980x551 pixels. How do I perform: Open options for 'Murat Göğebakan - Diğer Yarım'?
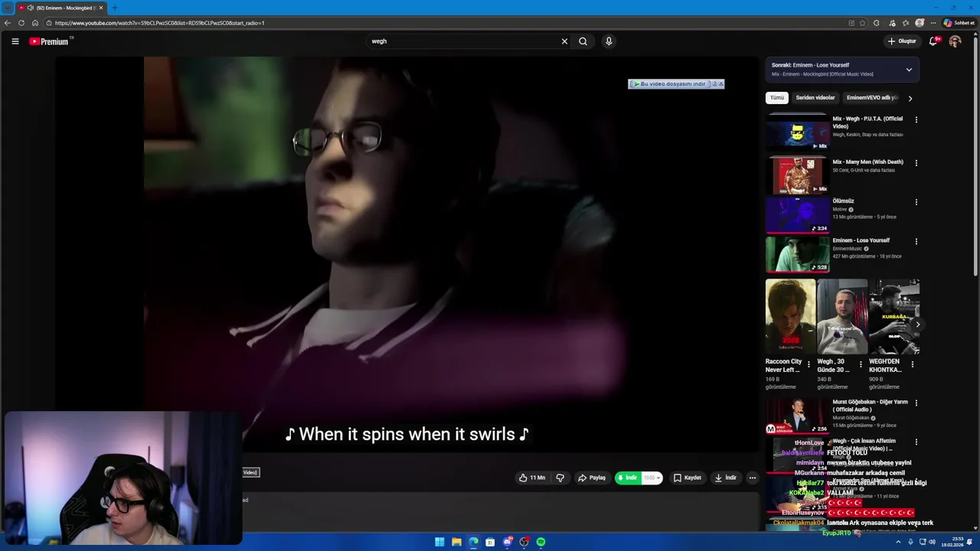pyautogui.click(x=916, y=403)
